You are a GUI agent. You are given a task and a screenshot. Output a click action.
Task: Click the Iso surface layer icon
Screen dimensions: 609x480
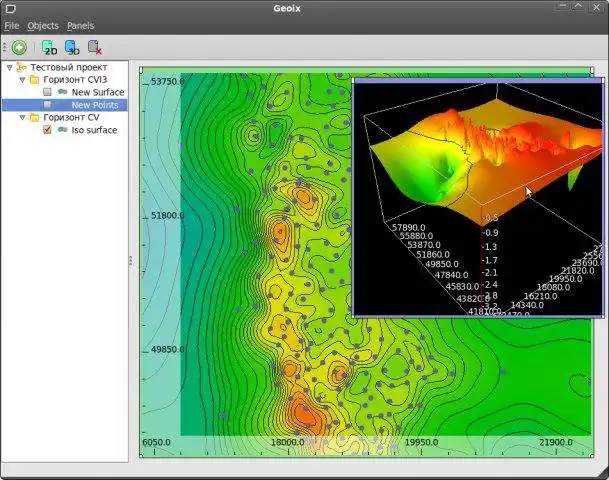pos(62,130)
